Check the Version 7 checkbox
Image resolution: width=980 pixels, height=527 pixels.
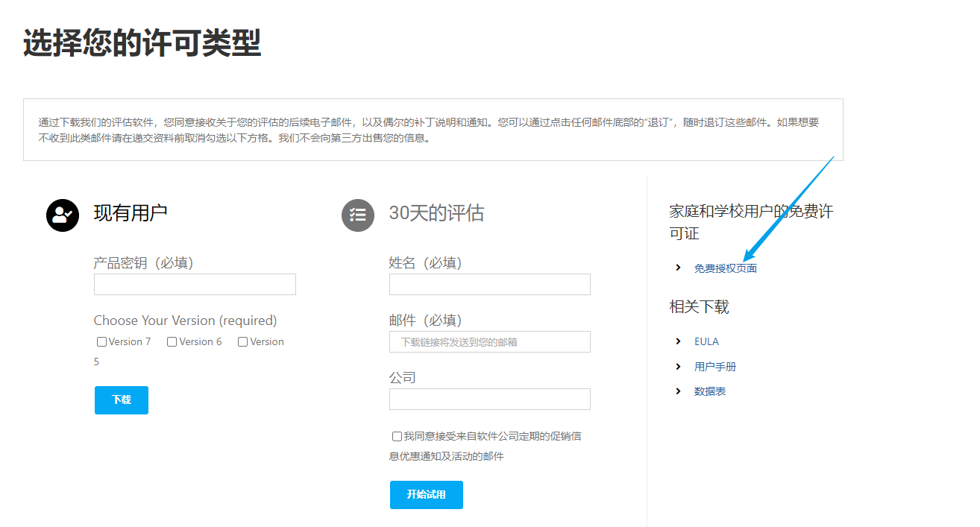click(101, 342)
